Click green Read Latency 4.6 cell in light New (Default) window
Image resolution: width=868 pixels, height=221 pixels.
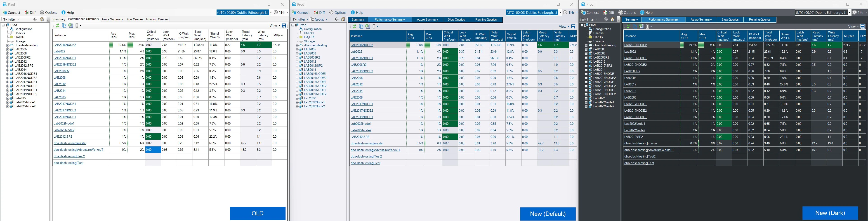[x=545, y=45]
